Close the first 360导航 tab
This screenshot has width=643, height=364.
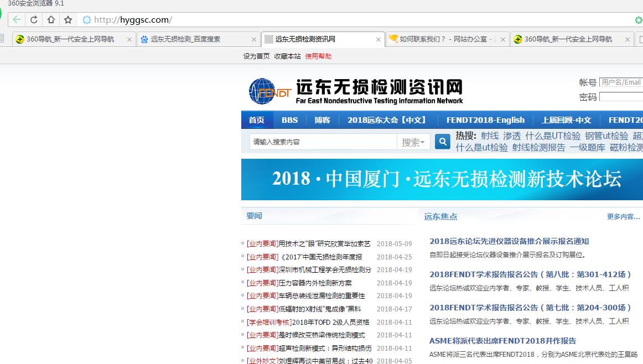(129, 40)
